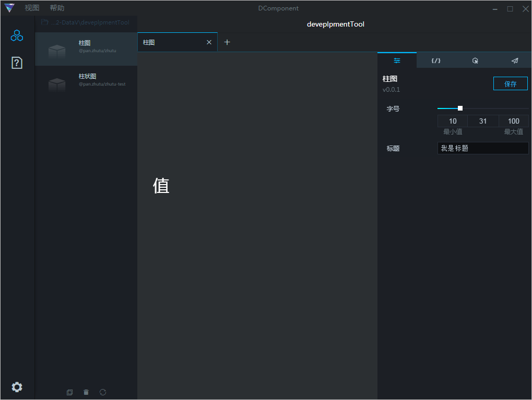The height and width of the screenshot is (400, 532).
Task: Click the 柱状图 component cube thumbnail
Action: [57, 84]
